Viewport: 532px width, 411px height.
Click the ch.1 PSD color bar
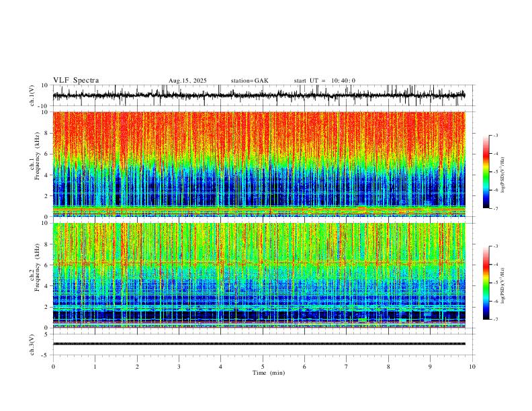(x=486, y=172)
